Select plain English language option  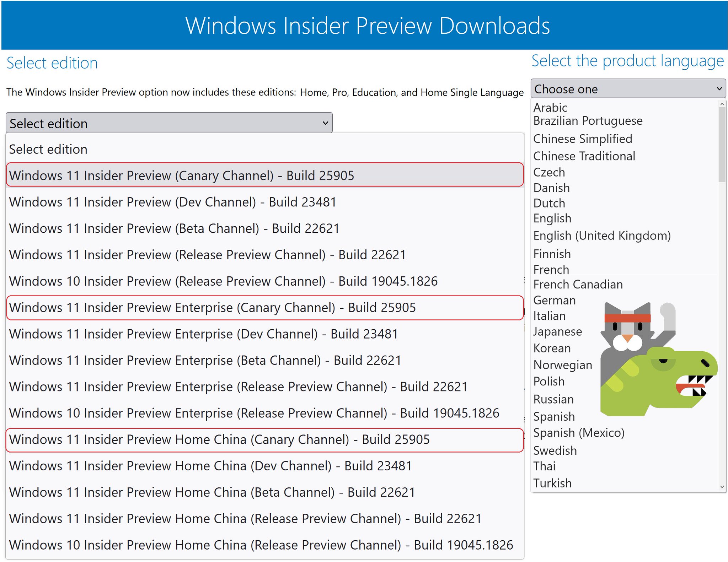point(552,218)
